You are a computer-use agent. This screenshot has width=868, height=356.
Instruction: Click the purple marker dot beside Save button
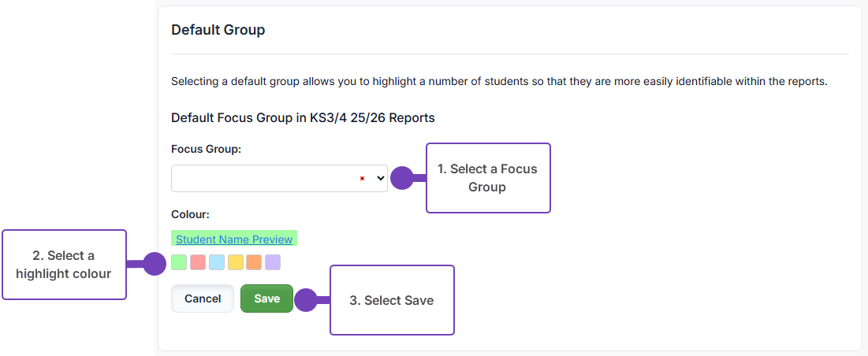click(304, 300)
